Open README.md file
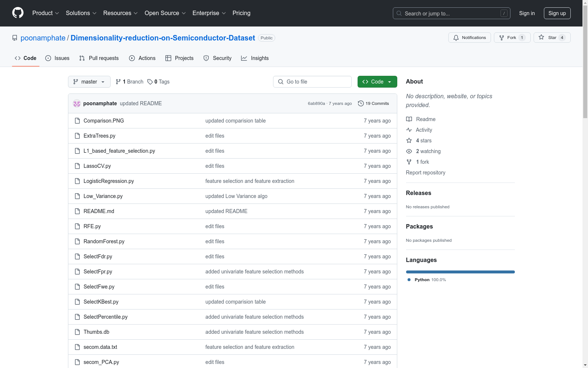This screenshot has height=368, width=588. (x=99, y=211)
